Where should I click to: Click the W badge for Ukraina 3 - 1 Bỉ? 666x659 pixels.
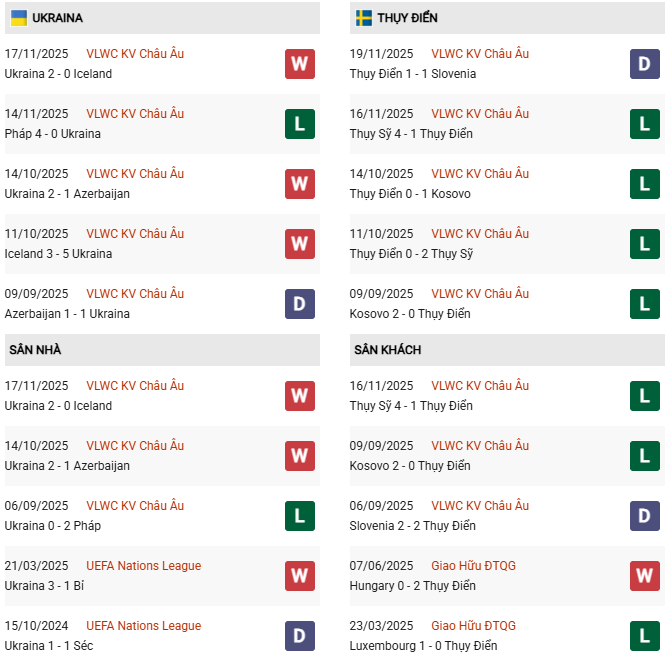click(x=300, y=576)
